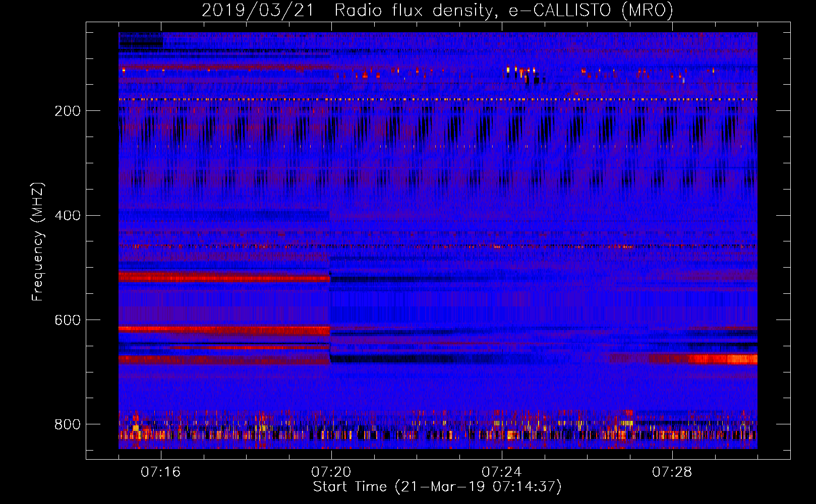Click the 'Start Time (21-Mar-19 07:14:37)' label
Image resolution: width=816 pixels, height=504 pixels.
[437, 487]
